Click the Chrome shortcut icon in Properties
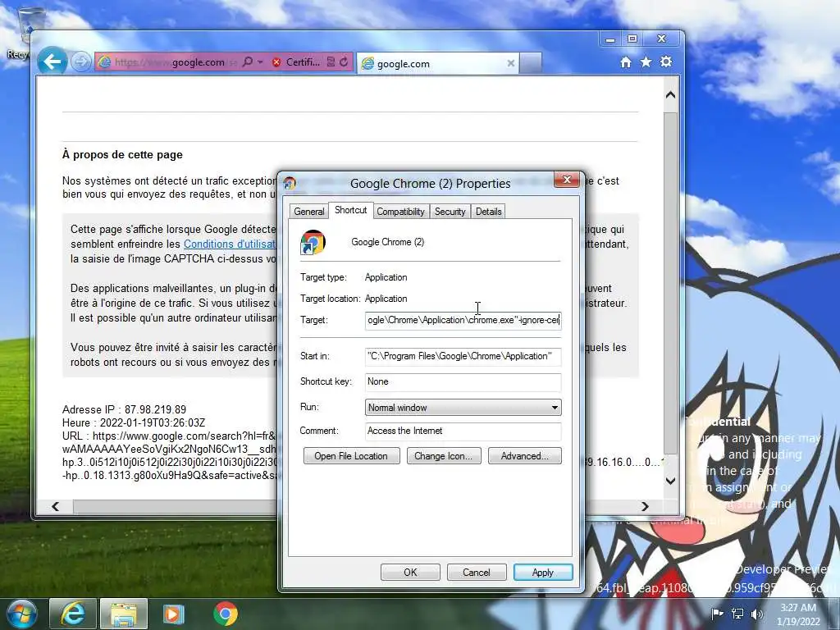Viewport: 840px width, 630px height. (x=313, y=242)
